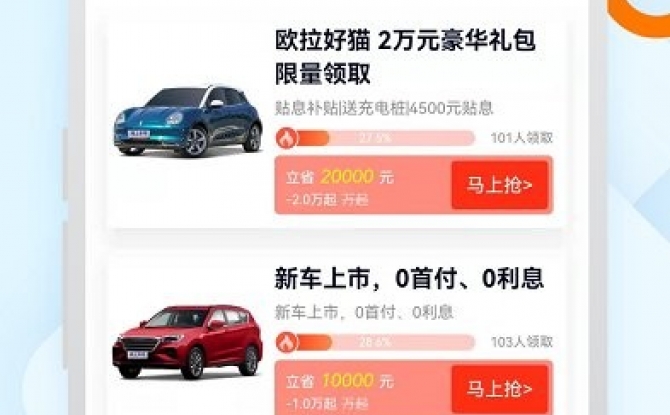
Task: Select the 101人领取 claim count
Action: [x=522, y=138]
